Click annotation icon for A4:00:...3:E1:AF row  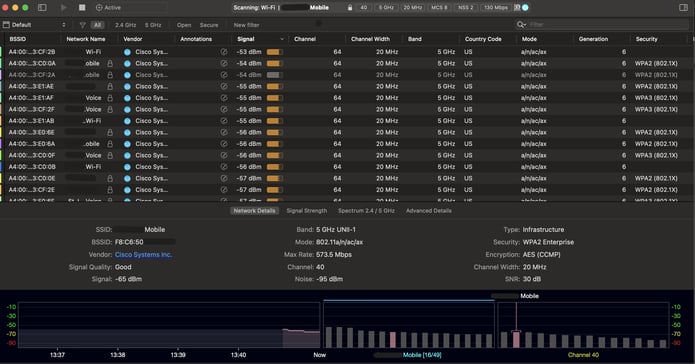point(224,98)
